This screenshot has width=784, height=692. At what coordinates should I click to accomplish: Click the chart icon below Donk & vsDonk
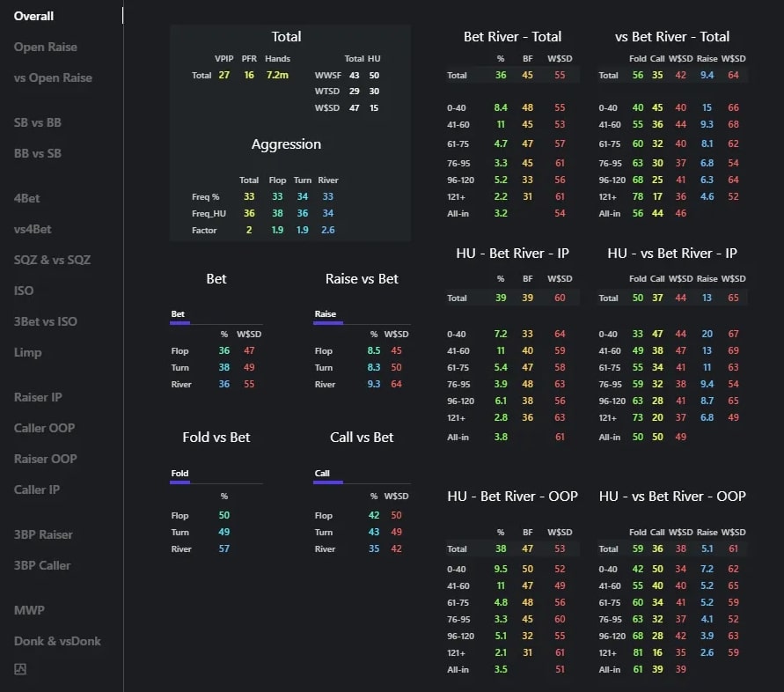point(20,669)
